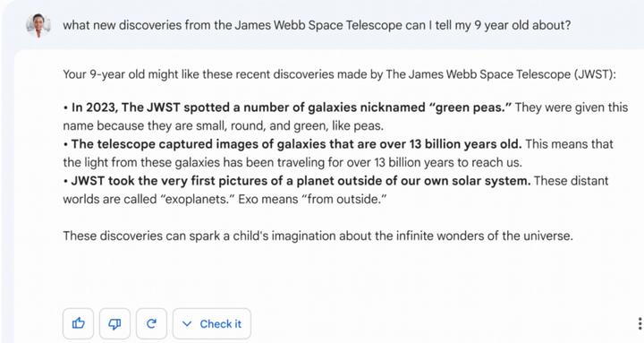Screen dimensions: 644x343
Task: Click the user profile avatar
Action: click(38, 25)
